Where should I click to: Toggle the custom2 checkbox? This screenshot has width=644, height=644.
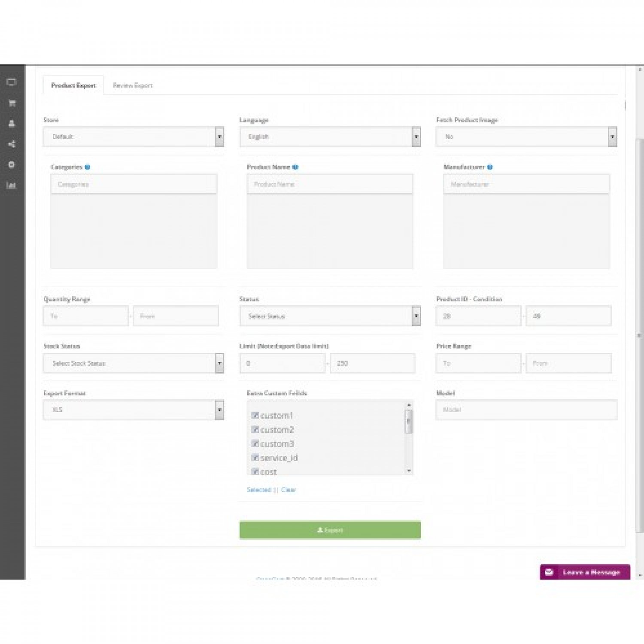point(255,430)
